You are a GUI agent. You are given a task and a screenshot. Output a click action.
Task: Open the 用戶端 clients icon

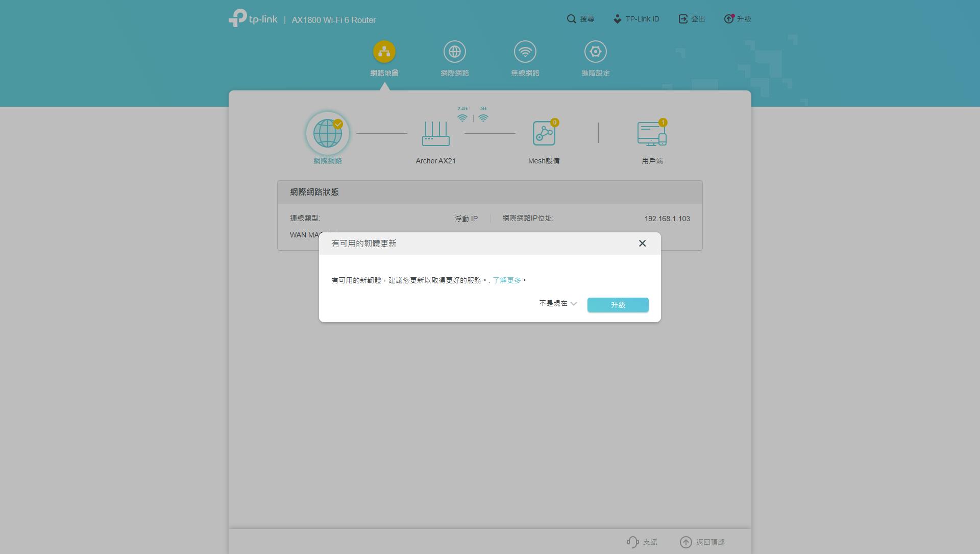pyautogui.click(x=652, y=134)
